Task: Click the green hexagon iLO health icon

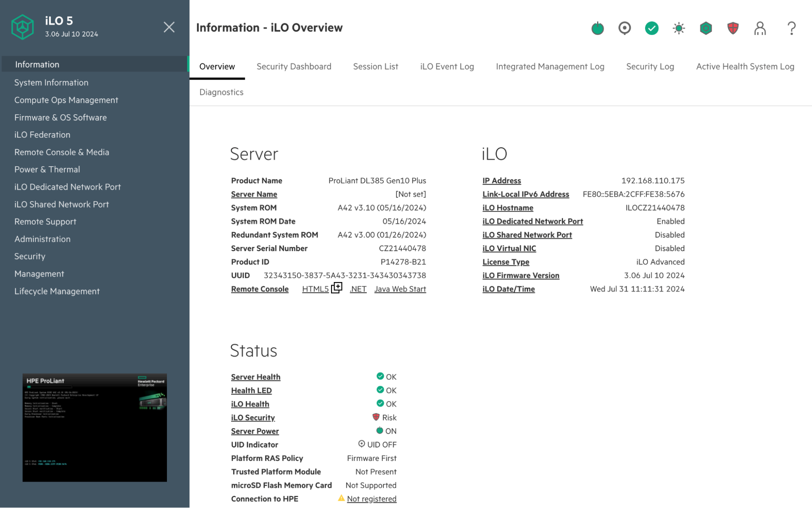Action: [706, 28]
